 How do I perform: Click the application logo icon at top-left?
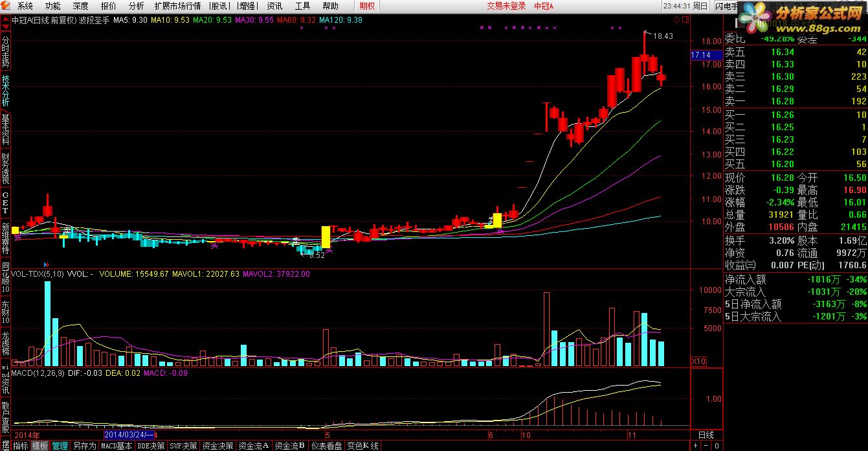coord(6,6)
